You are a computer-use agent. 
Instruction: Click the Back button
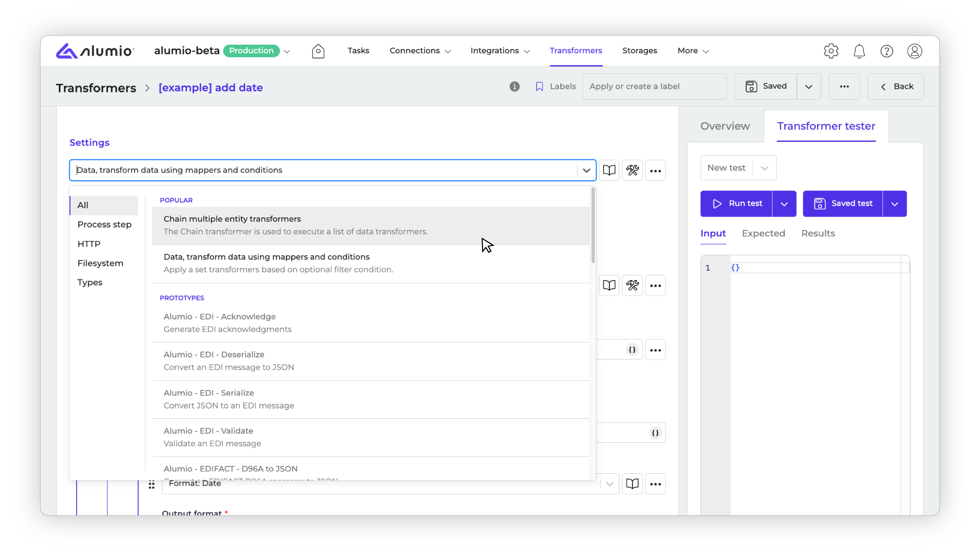click(x=896, y=86)
